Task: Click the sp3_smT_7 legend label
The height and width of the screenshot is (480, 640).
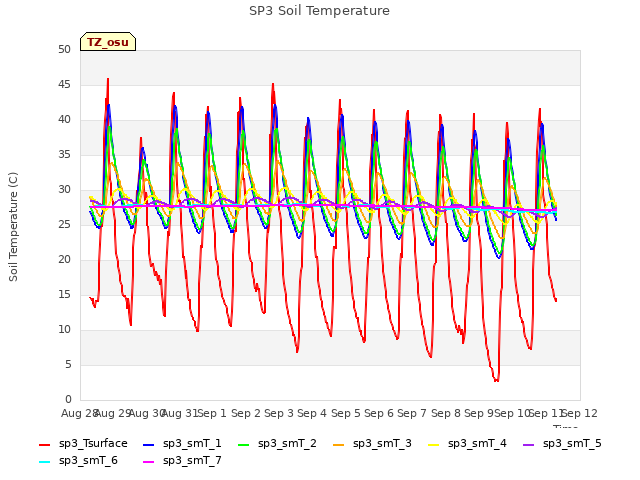Action: point(192,461)
